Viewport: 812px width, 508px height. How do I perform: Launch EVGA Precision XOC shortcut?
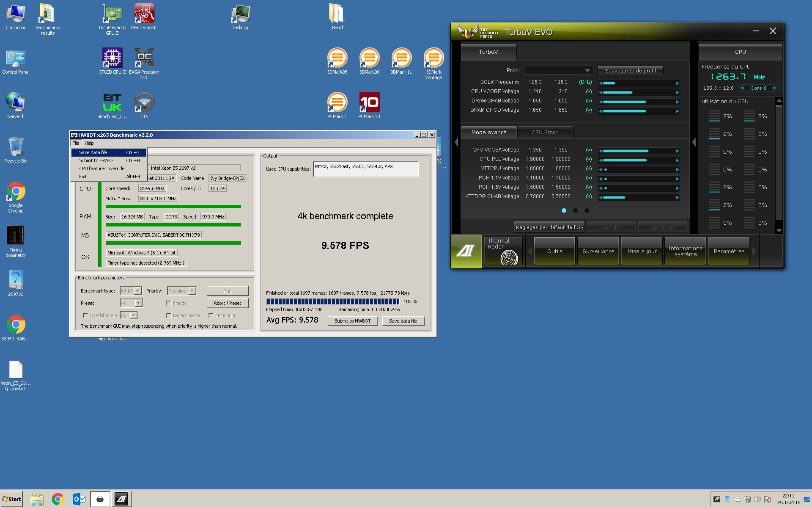tap(144, 63)
